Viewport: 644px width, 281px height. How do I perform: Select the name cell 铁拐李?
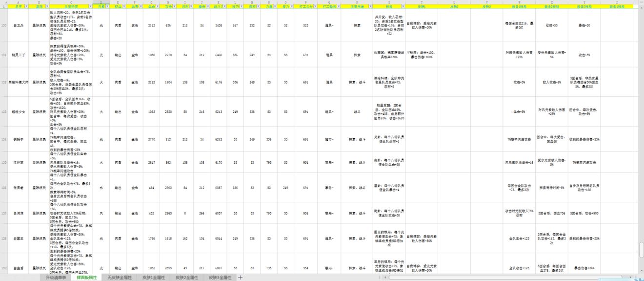coord(19,139)
